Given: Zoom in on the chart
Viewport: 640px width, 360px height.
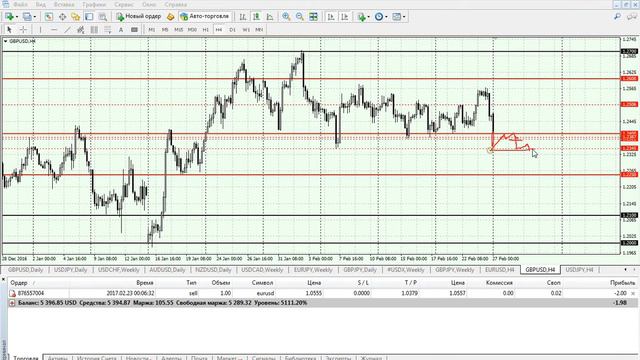Looking at the screenshot, I should pyautogui.click(x=287, y=17).
